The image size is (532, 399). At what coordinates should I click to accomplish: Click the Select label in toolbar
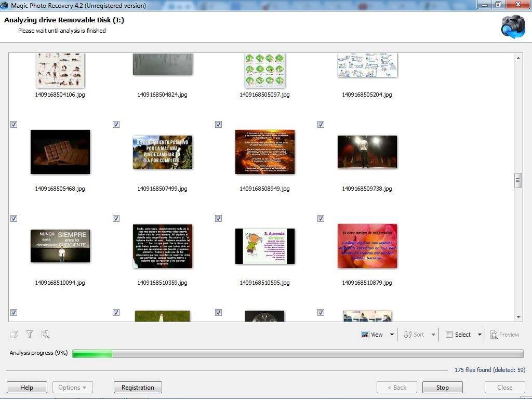[x=463, y=335]
